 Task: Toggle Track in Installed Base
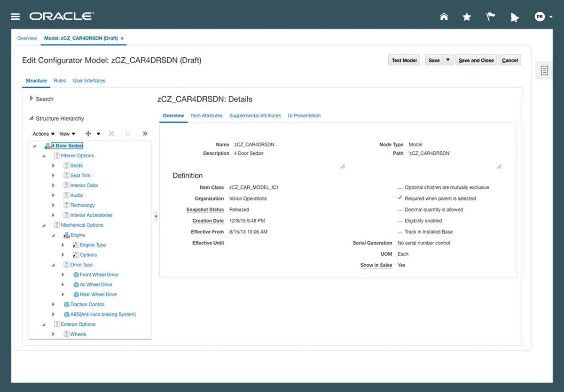click(399, 232)
